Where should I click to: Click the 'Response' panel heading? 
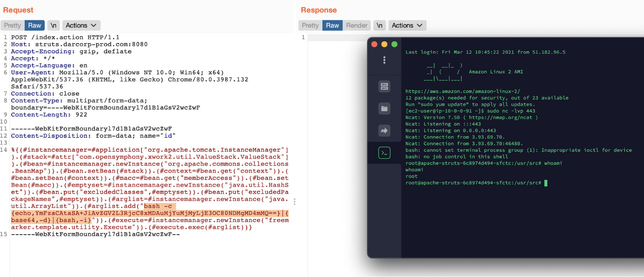click(319, 10)
